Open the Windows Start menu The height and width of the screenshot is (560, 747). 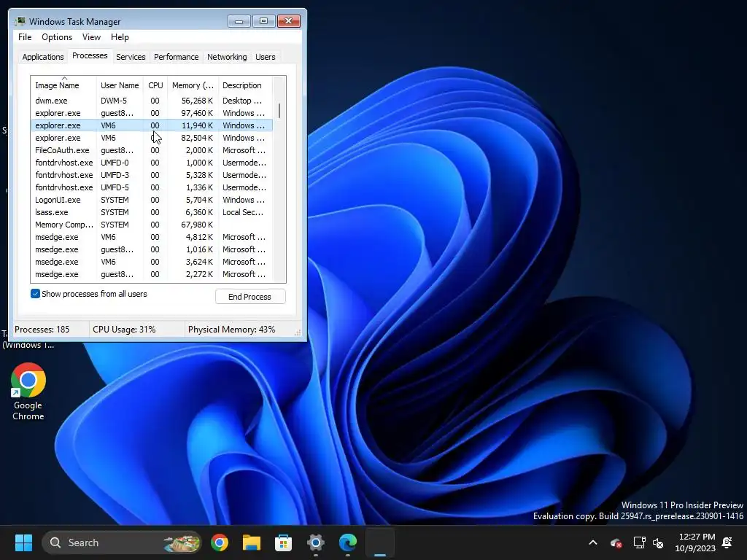pyautogui.click(x=23, y=542)
